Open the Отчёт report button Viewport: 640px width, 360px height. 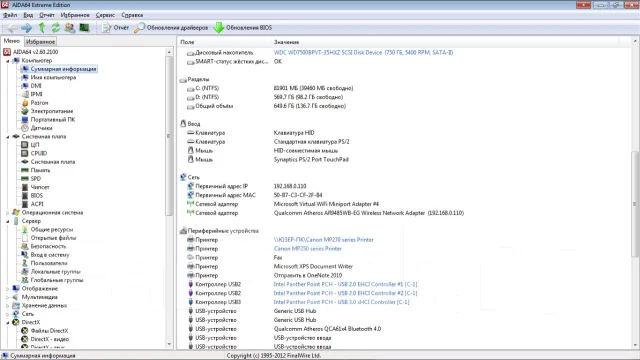(115, 28)
